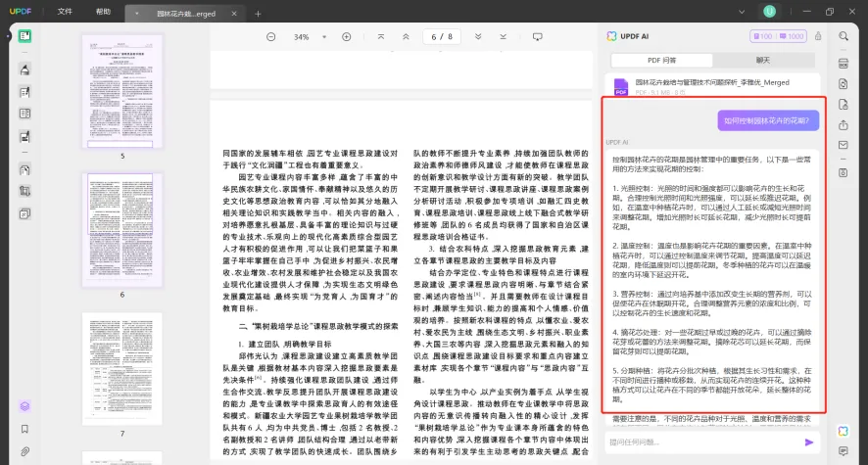Open the Attachments paperclip panel
The width and height of the screenshot is (868, 465).
[x=24, y=451]
